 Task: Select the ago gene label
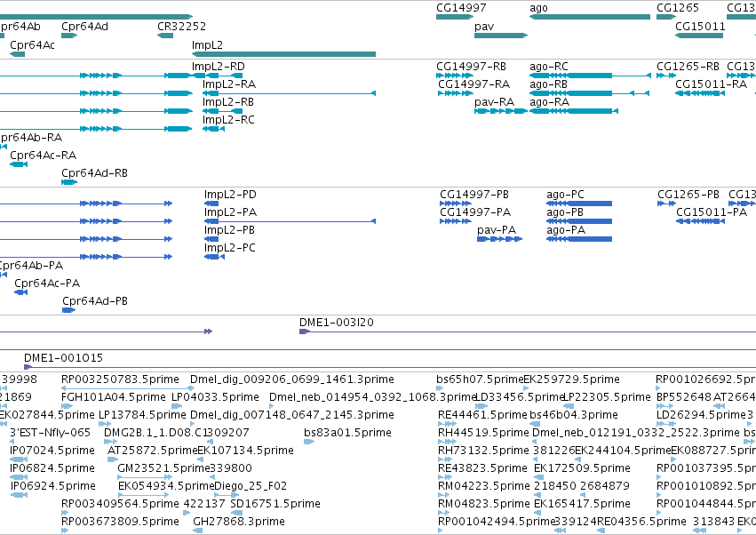coord(538,8)
